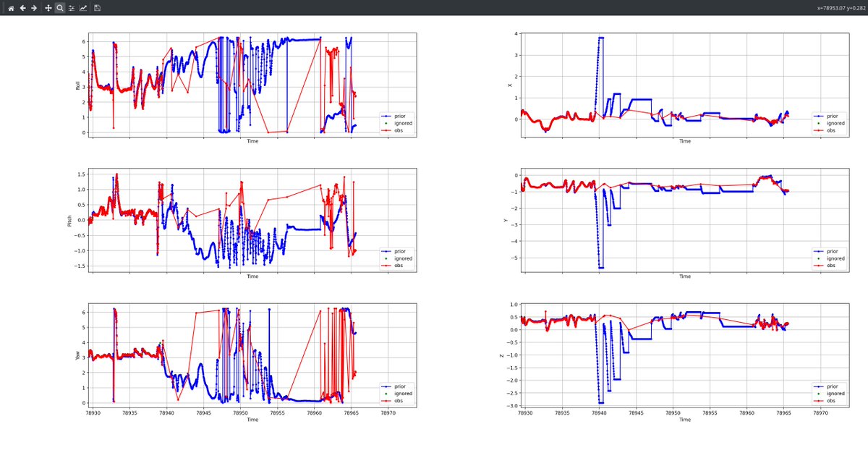Viewport: 868px width, 461px height.
Task: Click the 78960 tick under the Z plot
Action: click(x=746, y=413)
